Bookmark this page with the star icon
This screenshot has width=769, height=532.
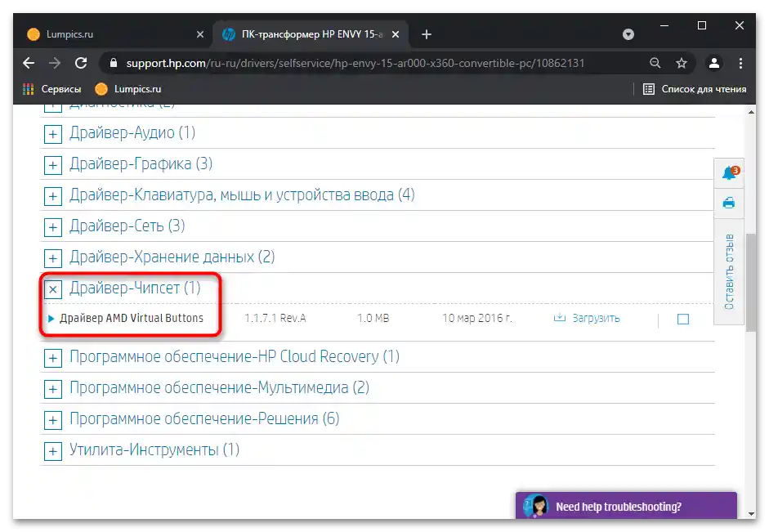pyautogui.click(x=682, y=63)
